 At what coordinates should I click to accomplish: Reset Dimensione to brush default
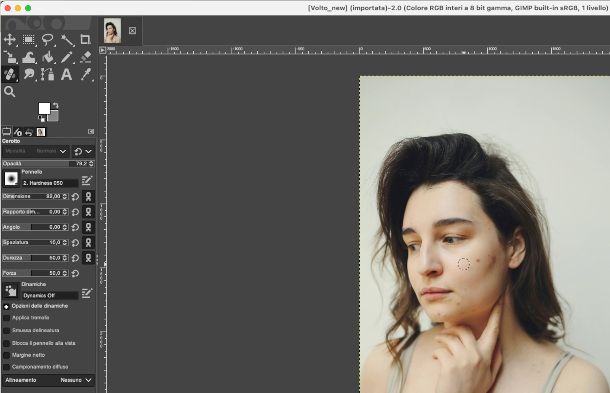pos(75,196)
